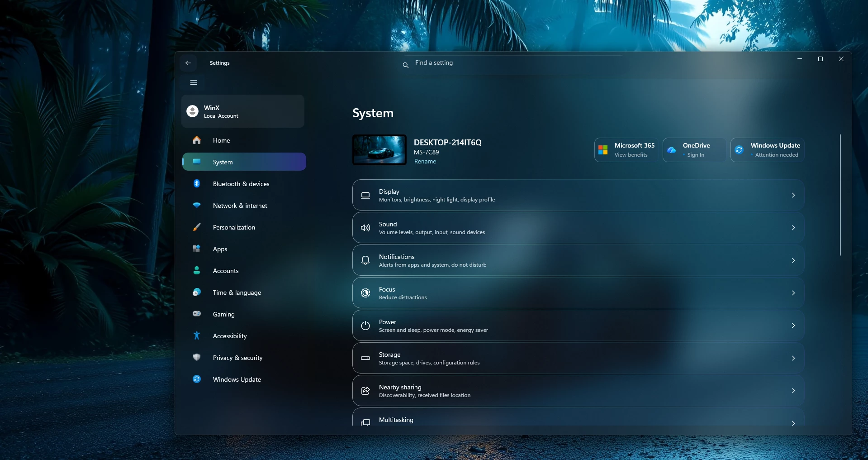
Task: Click the OneDrive cloud icon
Action: point(672,150)
